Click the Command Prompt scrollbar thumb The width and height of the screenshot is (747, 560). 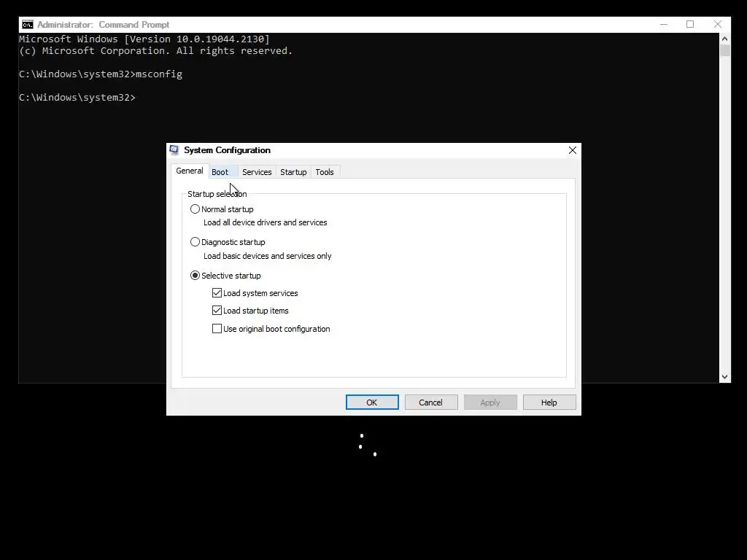coord(724,50)
